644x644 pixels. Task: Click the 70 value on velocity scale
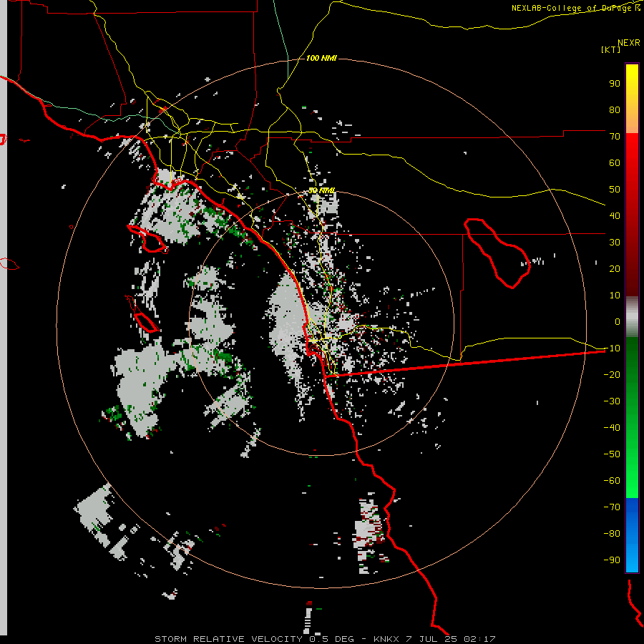click(x=615, y=137)
